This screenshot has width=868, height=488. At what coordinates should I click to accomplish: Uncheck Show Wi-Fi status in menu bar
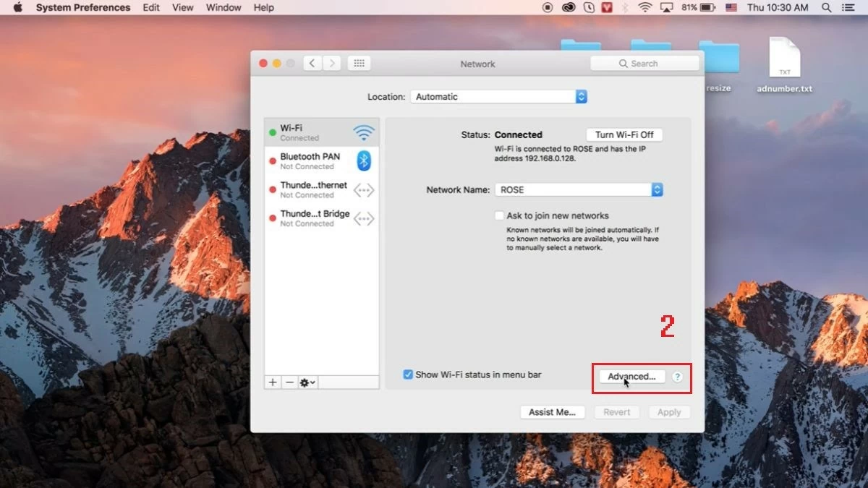pyautogui.click(x=407, y=374)
